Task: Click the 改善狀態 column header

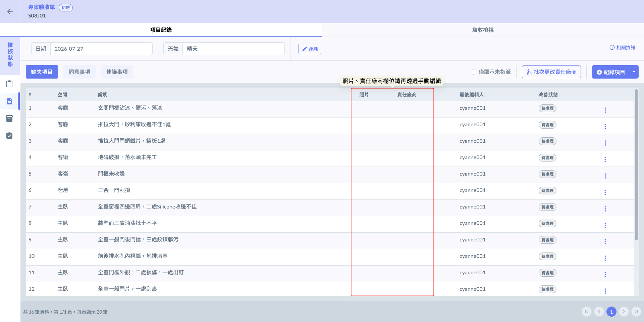Action: coord(548,95)
